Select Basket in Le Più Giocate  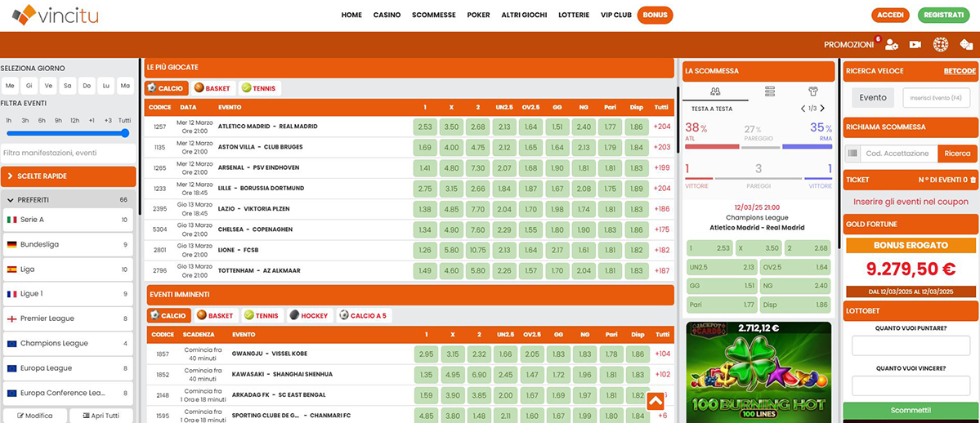(212, 89)
